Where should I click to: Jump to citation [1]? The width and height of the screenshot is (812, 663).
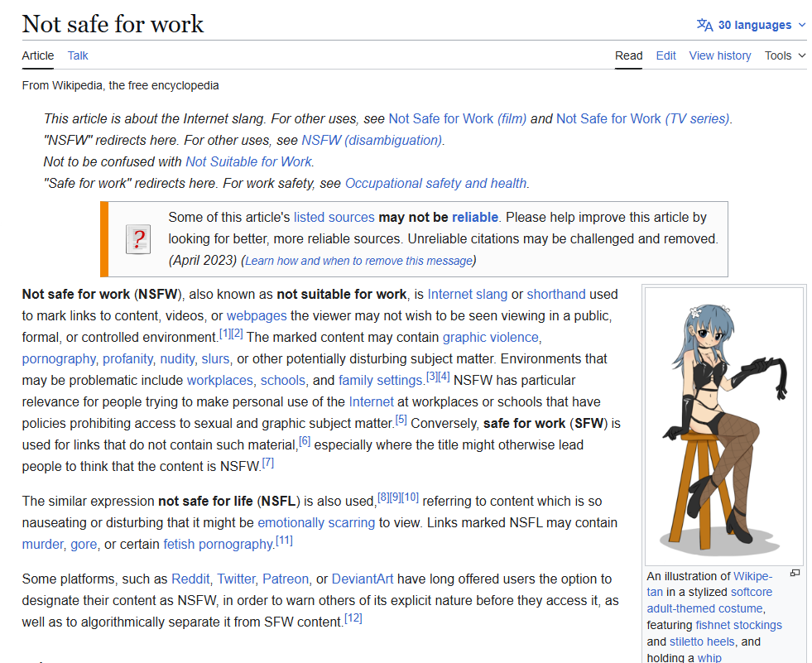point(225,334)
